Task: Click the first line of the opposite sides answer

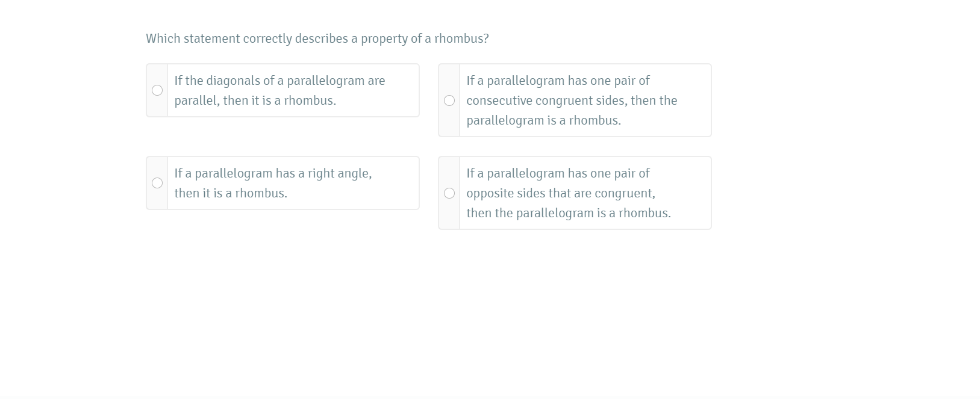Action: pos(558,173)
